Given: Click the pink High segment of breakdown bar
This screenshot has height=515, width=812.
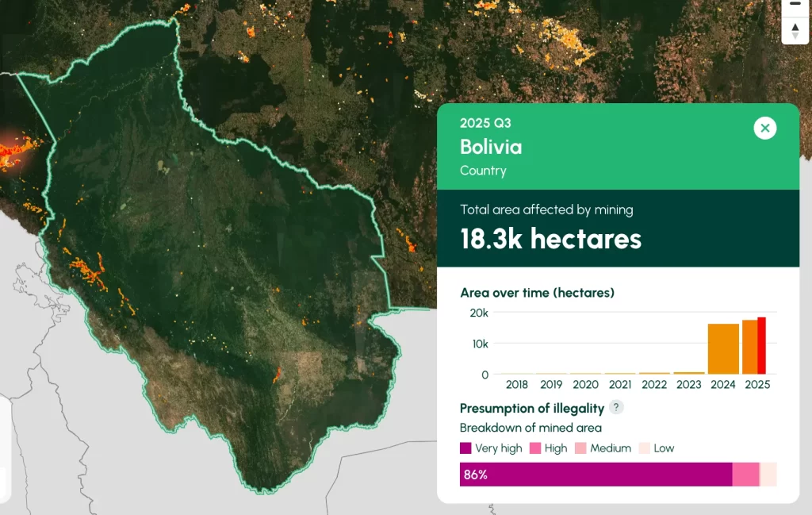Looking at the screenshot, I should point(745,475).
